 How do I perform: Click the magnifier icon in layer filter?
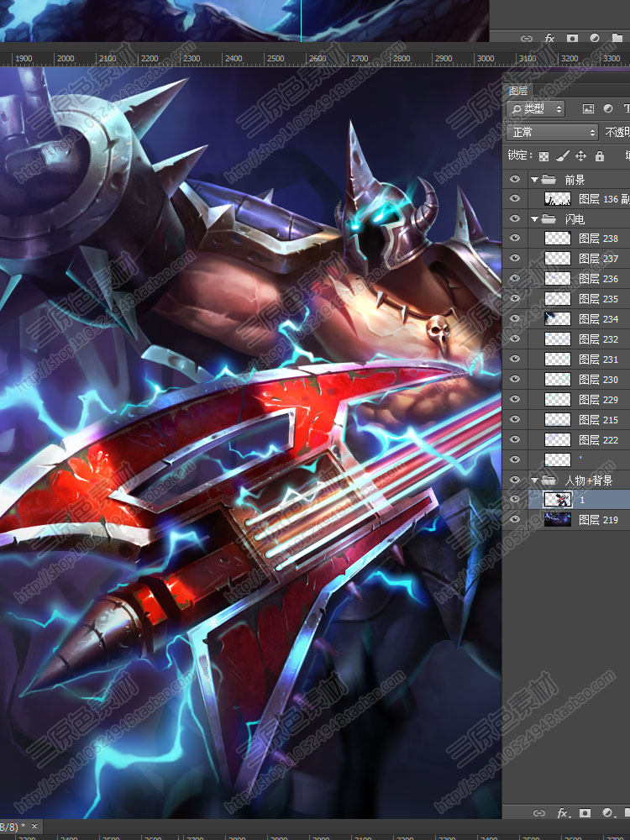(x=517, y=109)
